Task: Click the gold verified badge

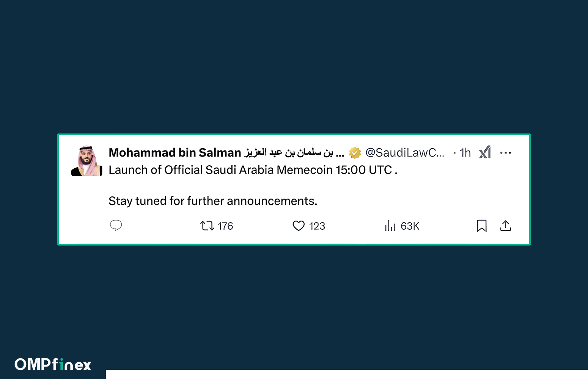Action: pyautogui.click(x=355, y=153)
